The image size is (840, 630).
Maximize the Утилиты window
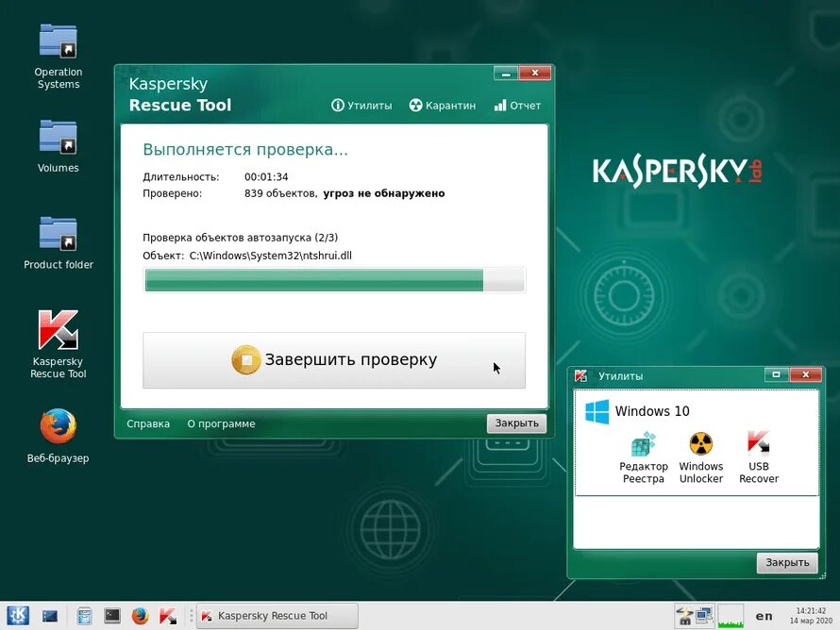click(776, 374)
